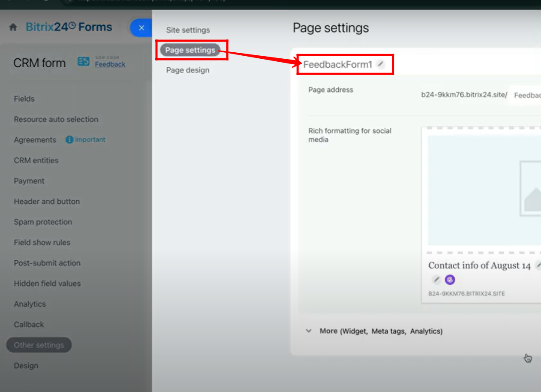541x392 pixels.
Task: Click the page address input field
Action: (525, 95)
